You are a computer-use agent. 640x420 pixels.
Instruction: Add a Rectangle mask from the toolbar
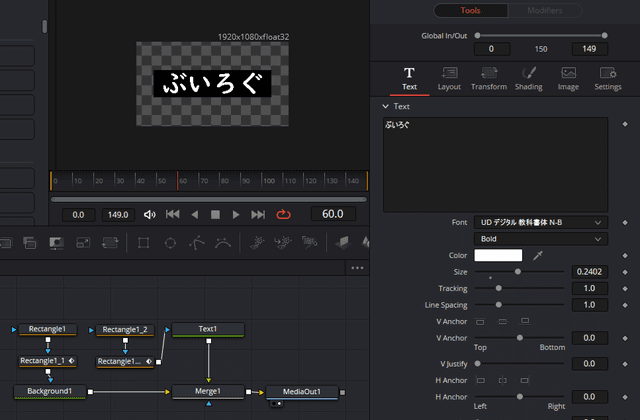pyautogui.click(x=143, y=243)
